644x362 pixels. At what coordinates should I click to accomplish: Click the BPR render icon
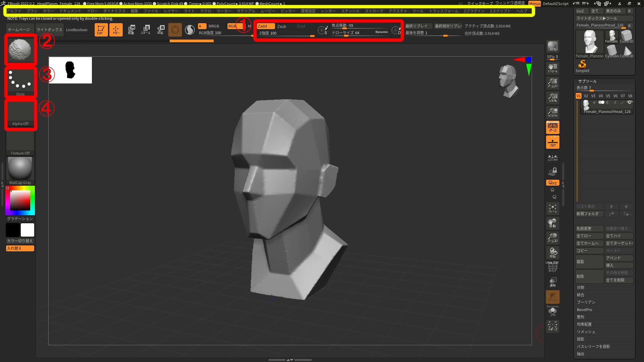552,46
